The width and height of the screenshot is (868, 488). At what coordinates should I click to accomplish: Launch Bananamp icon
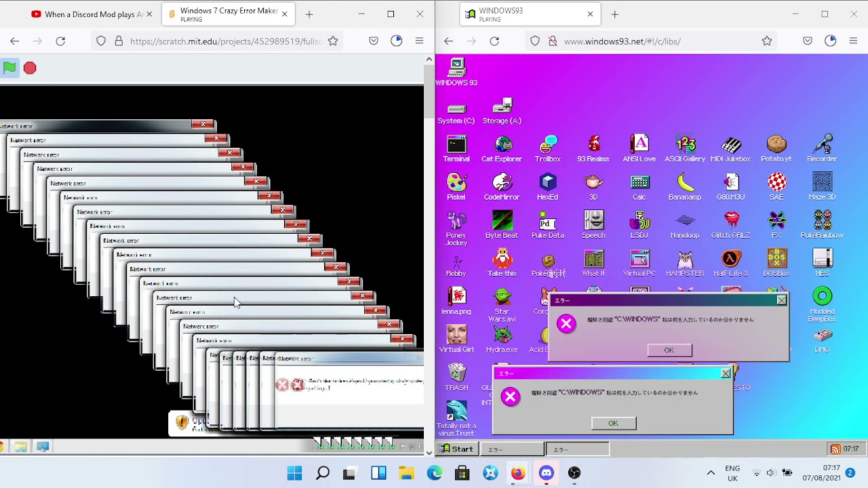685,187
